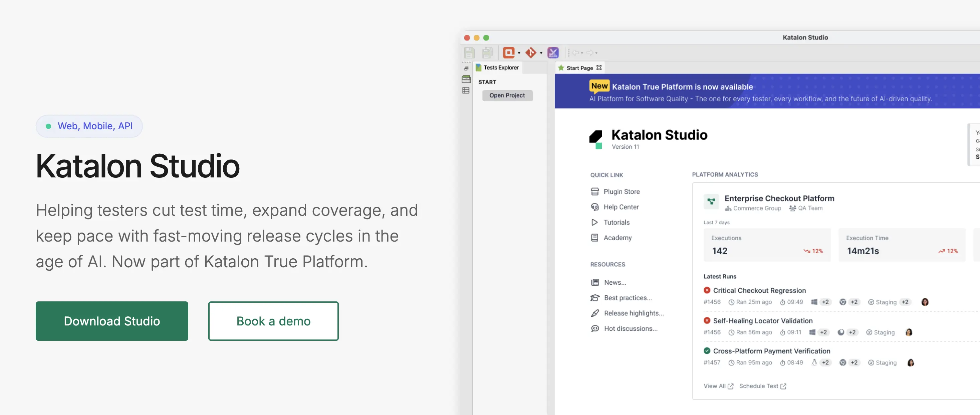
Task: Click the Tutorials play icon
Action: tap(594, 222)
